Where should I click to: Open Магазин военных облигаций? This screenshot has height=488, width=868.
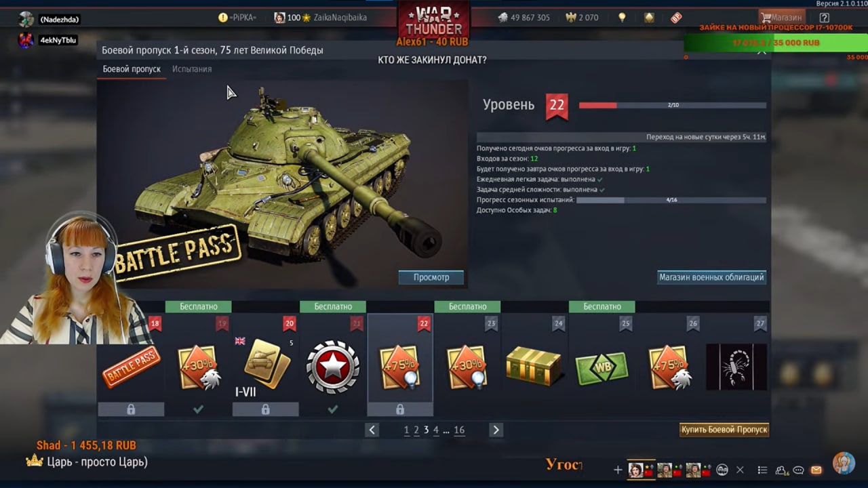click(711, 277)
